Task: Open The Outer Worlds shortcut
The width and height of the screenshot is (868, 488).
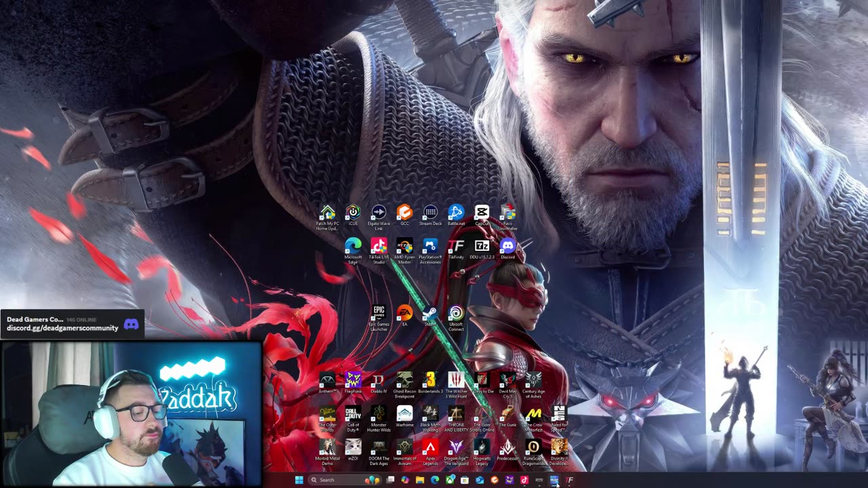Action: click(x=328, y=420)
